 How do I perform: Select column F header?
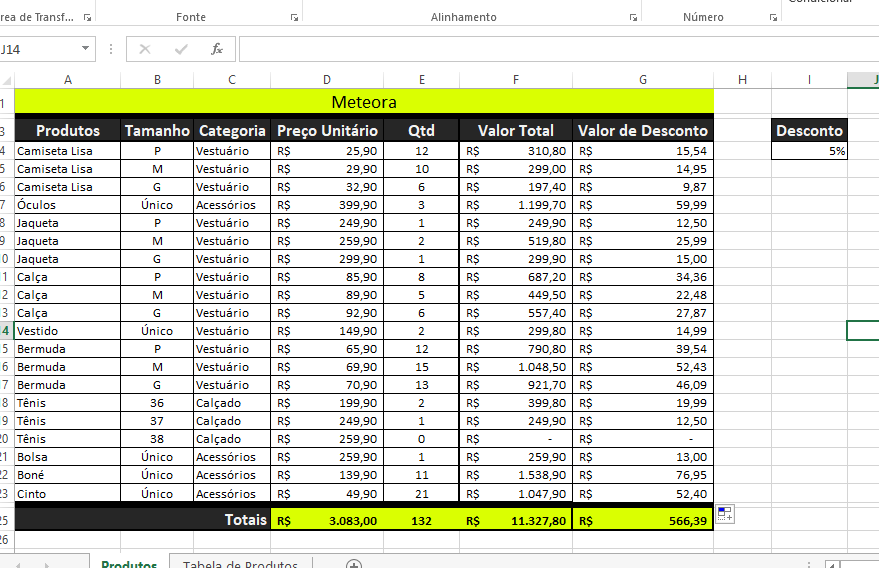pyautogui.click(x=516, y=80)
